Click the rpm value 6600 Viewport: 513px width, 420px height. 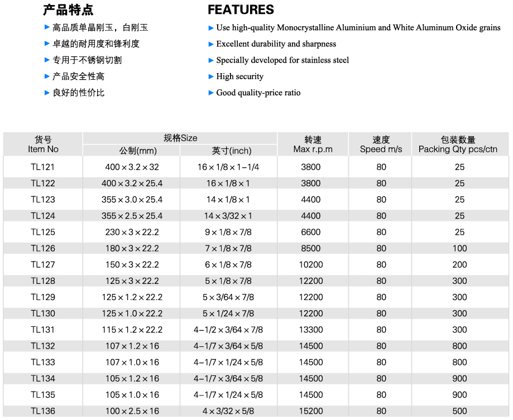coord(311,232)
